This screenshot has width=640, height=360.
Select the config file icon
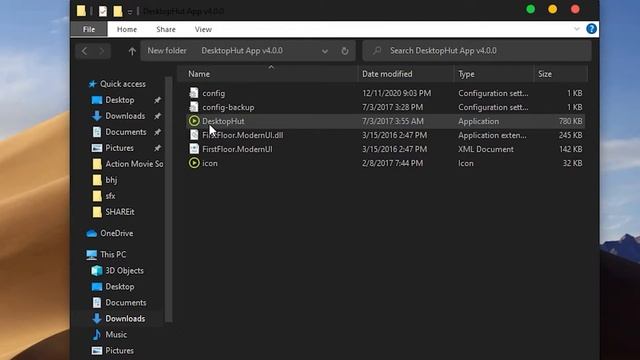click(x=194, y=93)
